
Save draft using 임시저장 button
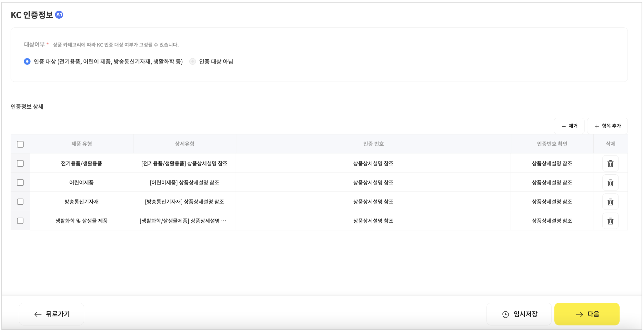click(519, 314)
